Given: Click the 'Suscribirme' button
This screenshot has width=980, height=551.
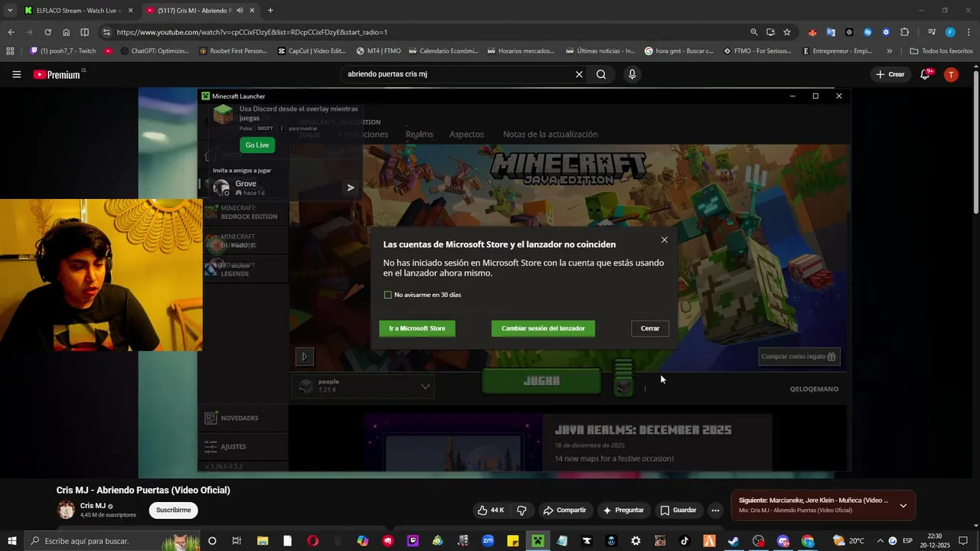Looking at the screenshot, I should 173,510.
